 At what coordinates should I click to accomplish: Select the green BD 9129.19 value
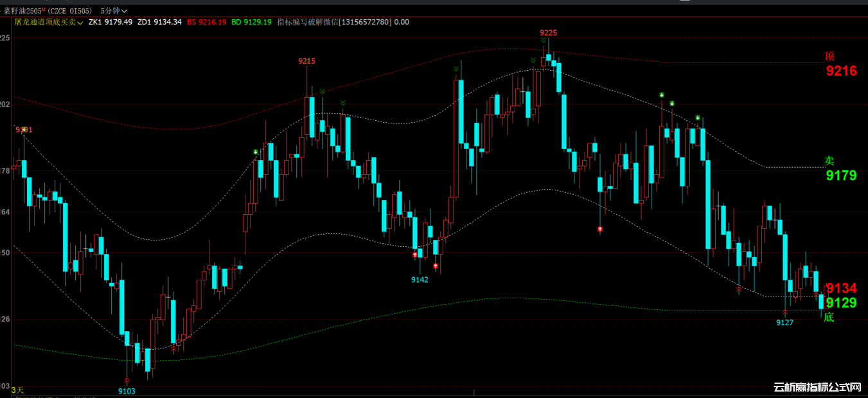click(x=251, y=22)
